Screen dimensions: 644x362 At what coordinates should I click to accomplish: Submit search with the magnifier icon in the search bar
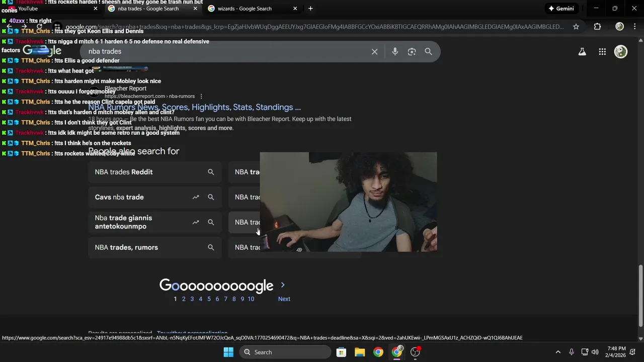(x=428, y=51)
